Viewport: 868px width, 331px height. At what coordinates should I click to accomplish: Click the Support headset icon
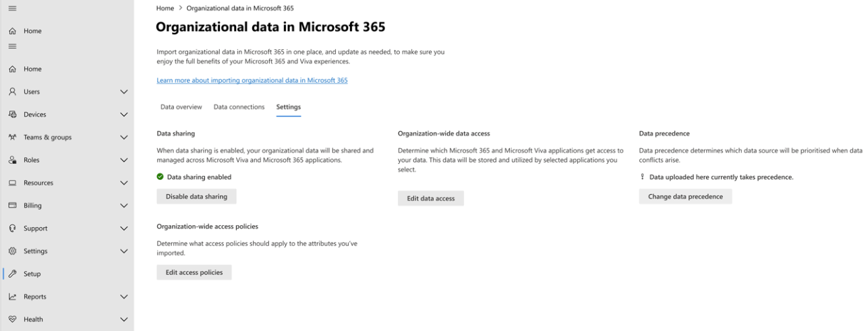coord(12,229)
